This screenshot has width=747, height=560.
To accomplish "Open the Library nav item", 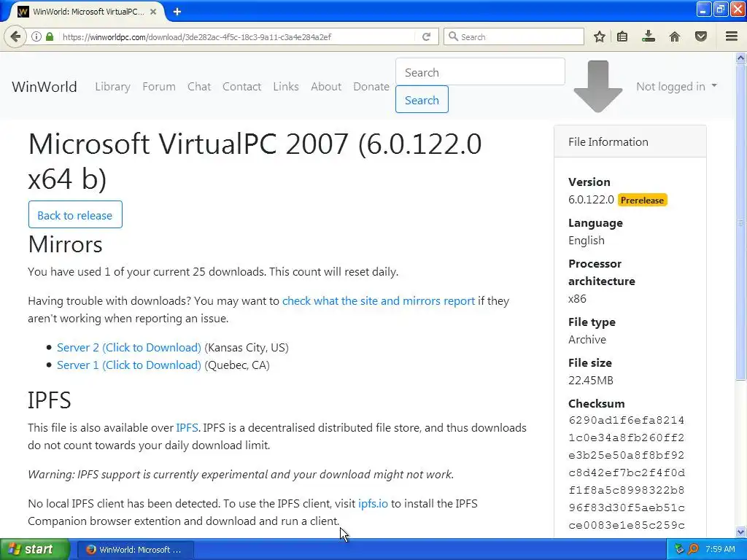I will (x=112, y=87).
